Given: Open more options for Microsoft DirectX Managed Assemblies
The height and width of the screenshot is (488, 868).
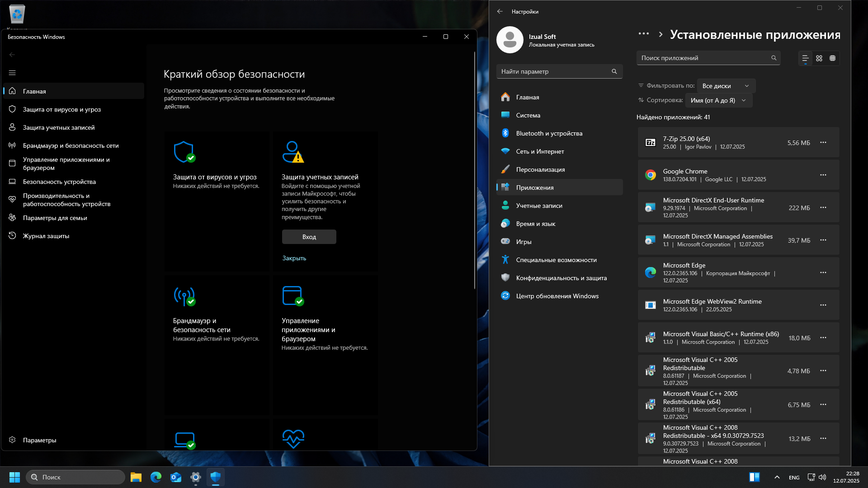Looking at the screenshot, I should (823, 240).
